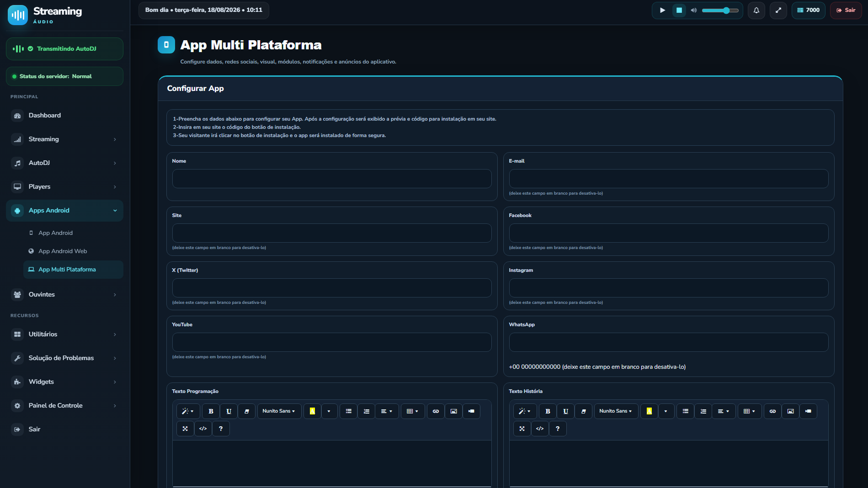
Task: Open the App Android submenu item
Action: click(x=73, y=233)
